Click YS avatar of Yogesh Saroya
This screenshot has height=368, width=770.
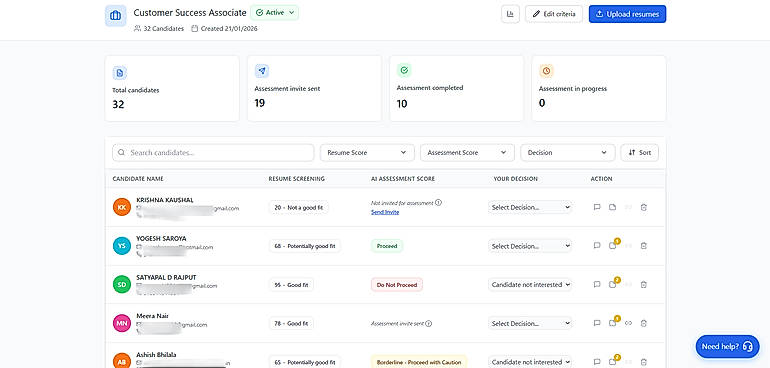pyautogui.click(x=122, y=246)
